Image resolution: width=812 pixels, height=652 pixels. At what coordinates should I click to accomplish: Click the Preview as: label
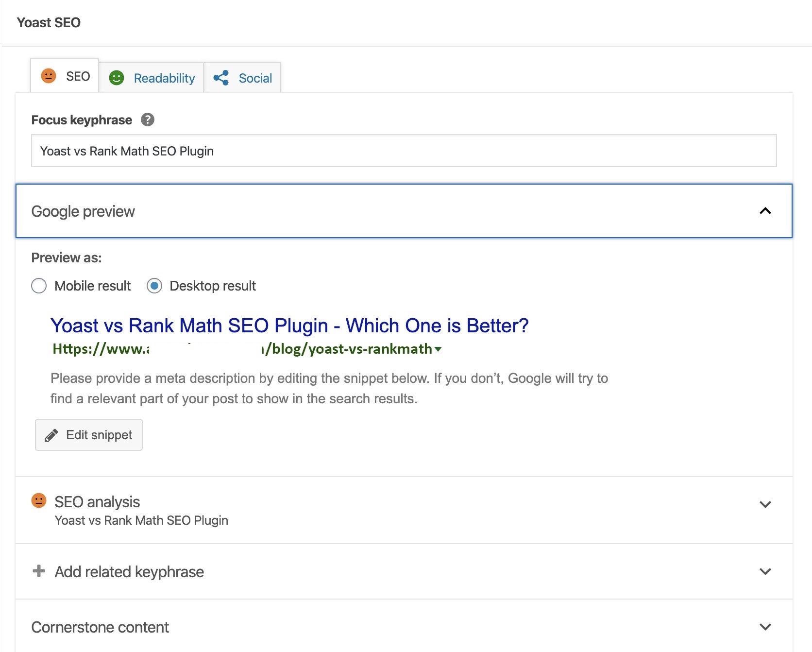click(x=67, y=257)
